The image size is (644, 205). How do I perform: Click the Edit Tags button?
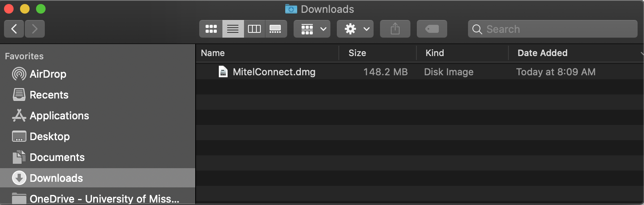432,29
